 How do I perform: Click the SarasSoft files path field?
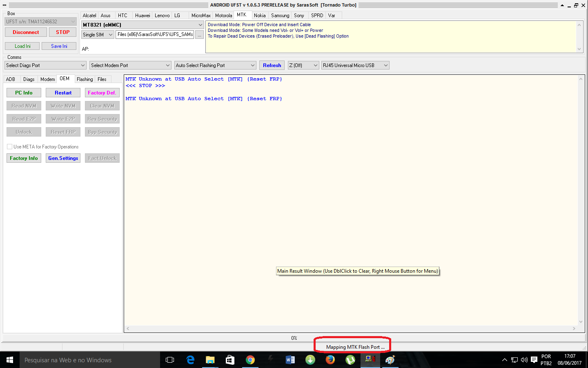[155, 35]
